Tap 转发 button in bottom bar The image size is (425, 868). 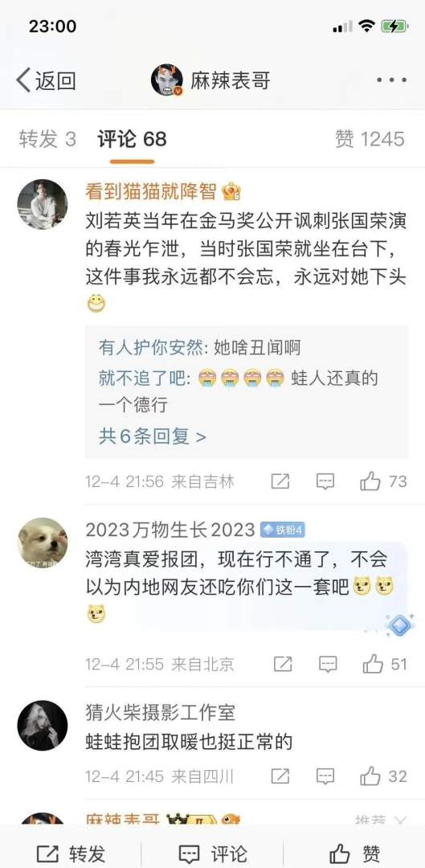(71, 853)
